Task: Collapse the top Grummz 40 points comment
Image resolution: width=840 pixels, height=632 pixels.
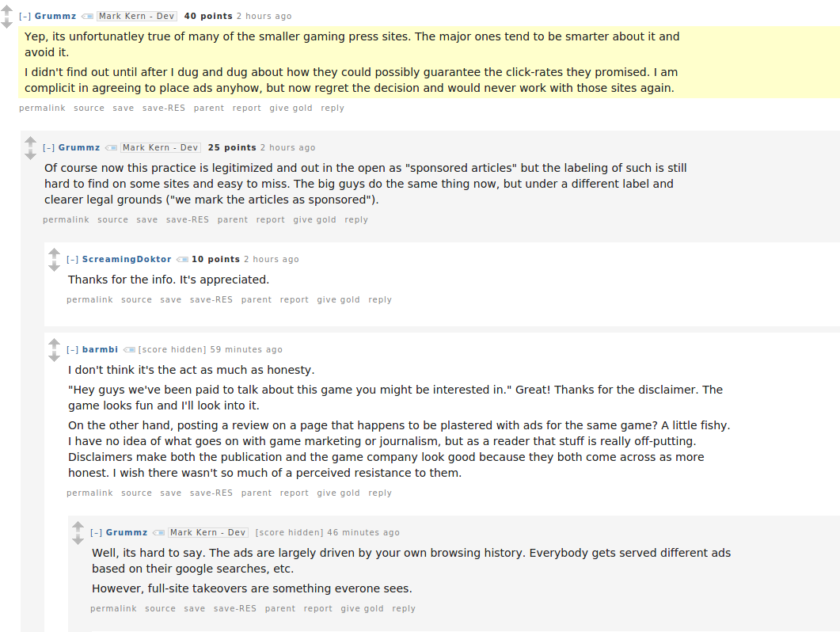Action: coord(25,17)
